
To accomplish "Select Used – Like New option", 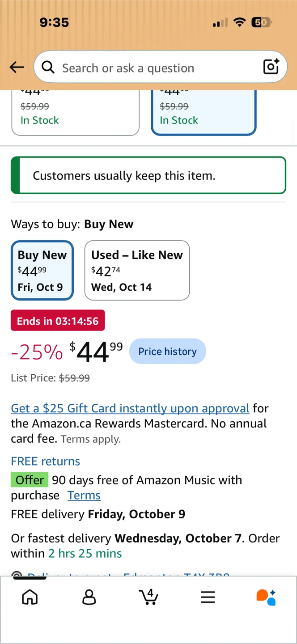I will pyautogui.click(x=137, y=270).
